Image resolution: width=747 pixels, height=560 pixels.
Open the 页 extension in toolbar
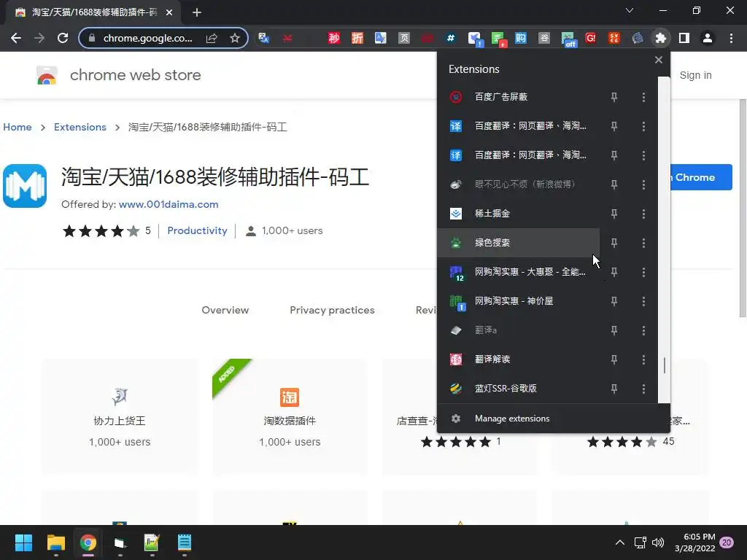click(x=404, y=38)
